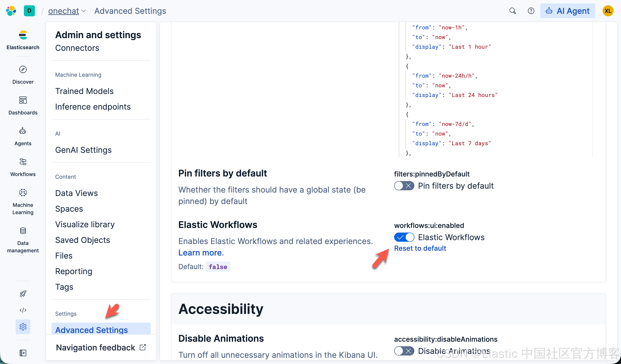The height and width of the screenshot is (364, 621).
Task: Click the search magnifier icon
Action: [x=513, y=11]
